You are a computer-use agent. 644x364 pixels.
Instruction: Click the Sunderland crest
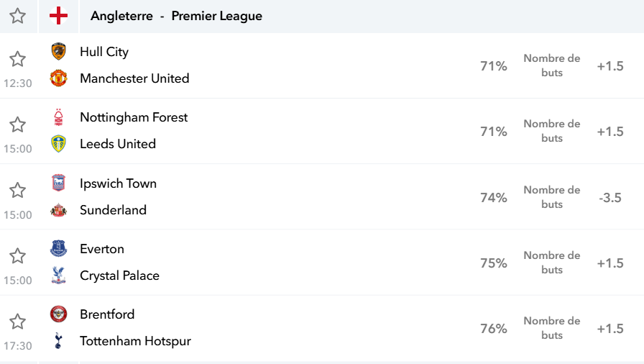[58, 210]
